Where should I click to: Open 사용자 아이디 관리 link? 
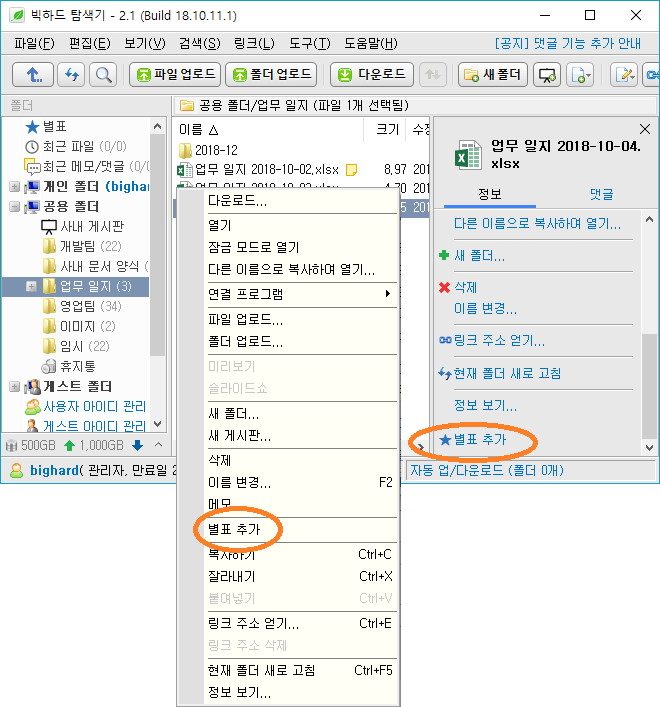(x=86, y=406)
